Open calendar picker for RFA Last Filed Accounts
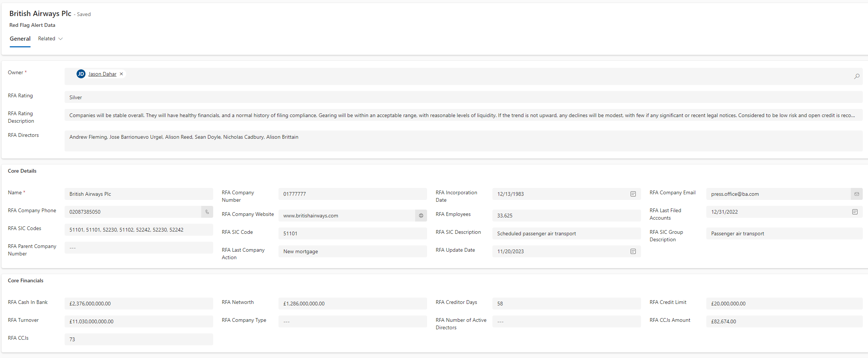This screenshot has width=868, height=358. tap(855, 212)
